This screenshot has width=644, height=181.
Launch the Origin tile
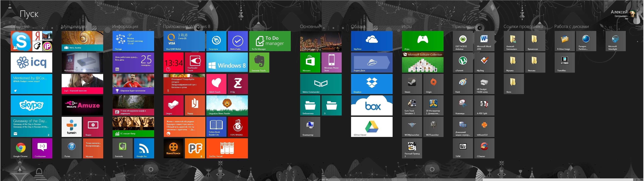pos(433,84)
